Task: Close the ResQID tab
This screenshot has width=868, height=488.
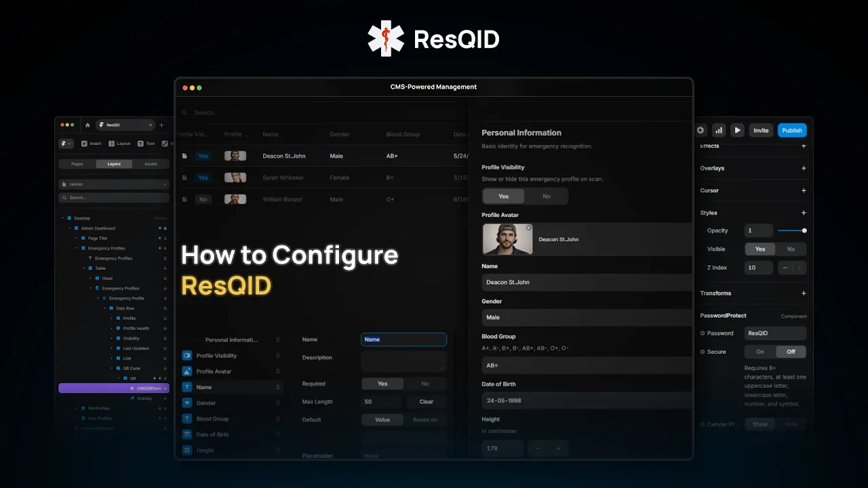Action: 151,125
